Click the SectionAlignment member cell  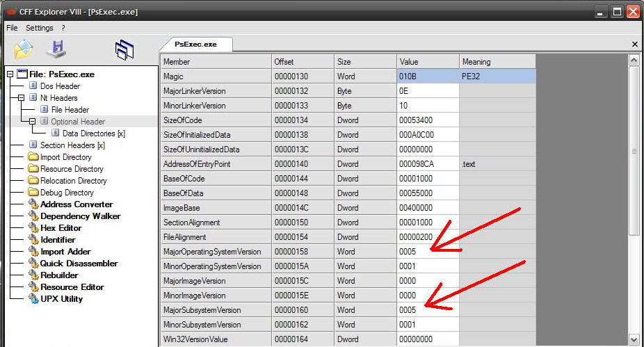(216, 223)
